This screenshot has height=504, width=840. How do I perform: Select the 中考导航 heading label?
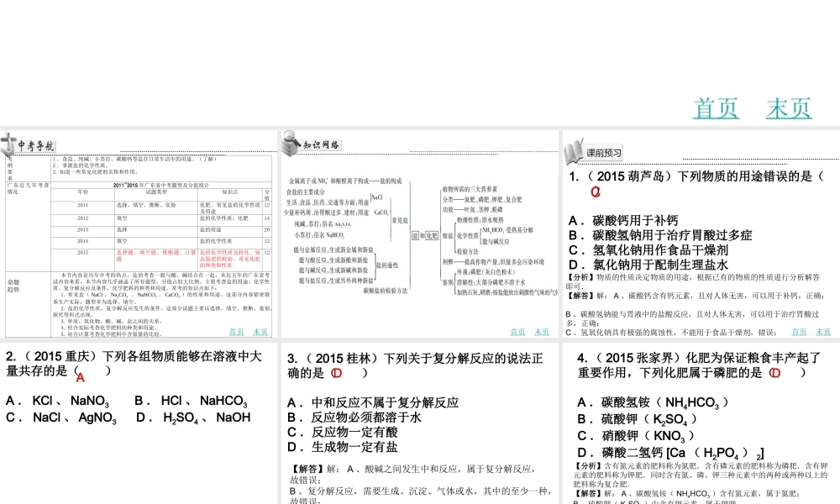tap(36, 145)
